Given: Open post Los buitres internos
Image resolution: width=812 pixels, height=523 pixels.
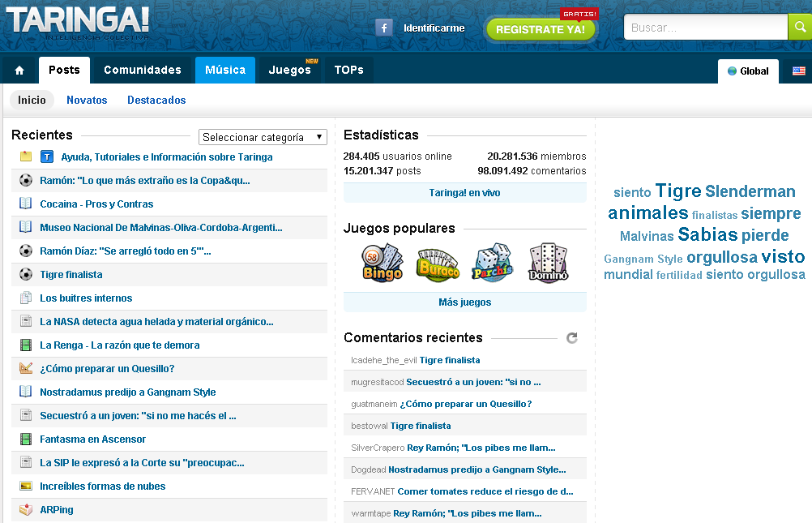Looking at the screenshot, I should (x=86, y=298).
